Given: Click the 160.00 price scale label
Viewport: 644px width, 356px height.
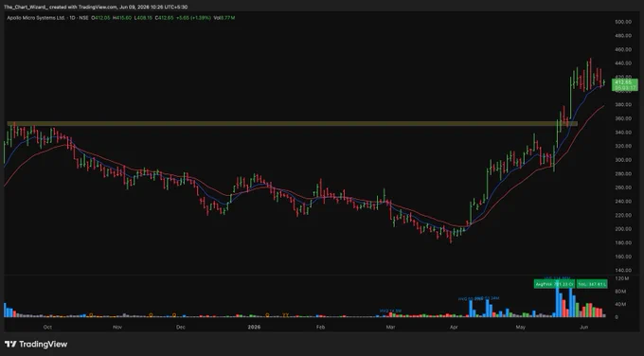Looking at the screenshot, I should (x=623, y=257).
